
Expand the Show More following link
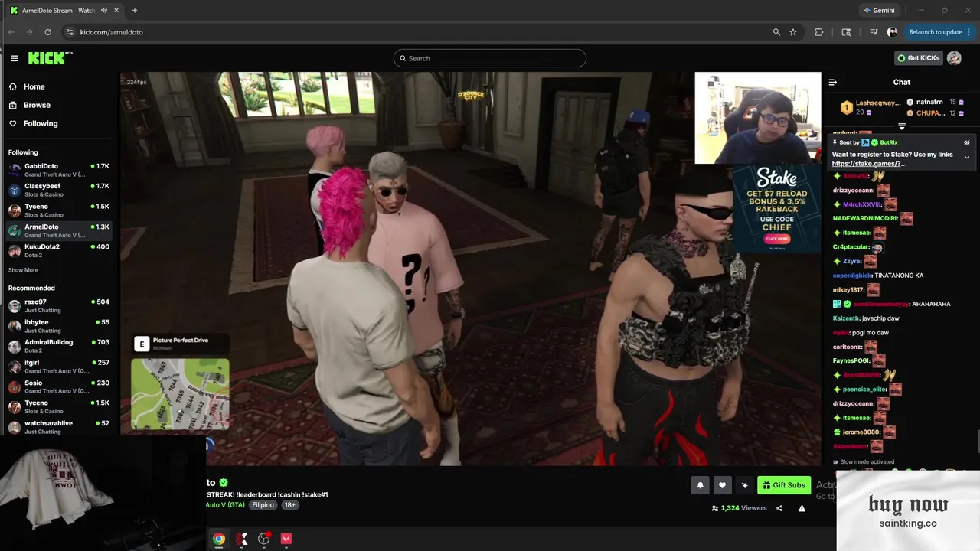(x=23, y=270)
